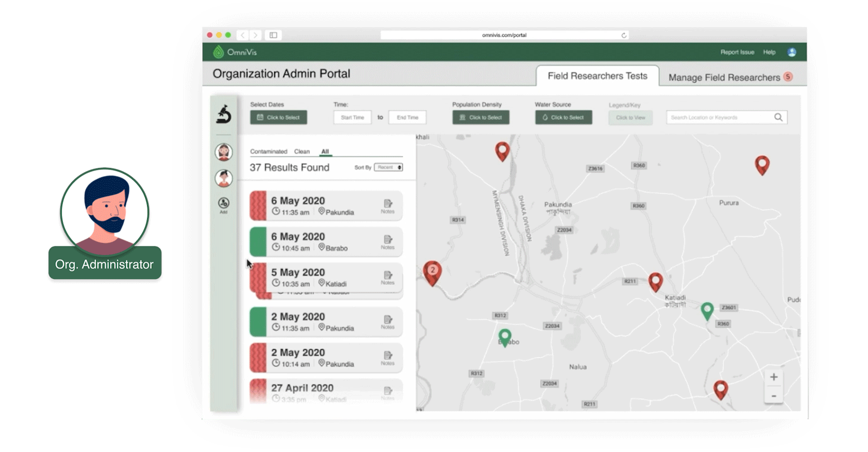The width and height of the screenshot is (868, 452).
Task: Go forward in the browser
Action: tap(255, 35)
